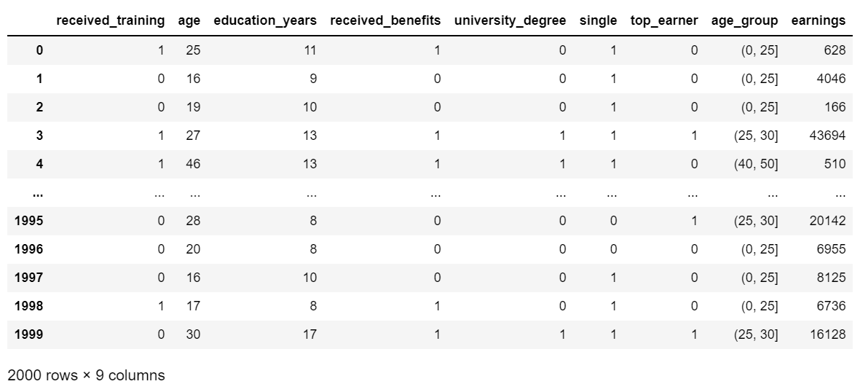Select the received_benefits column header
Viewport: 868px width, 392px height.
[x=385, y=20]
